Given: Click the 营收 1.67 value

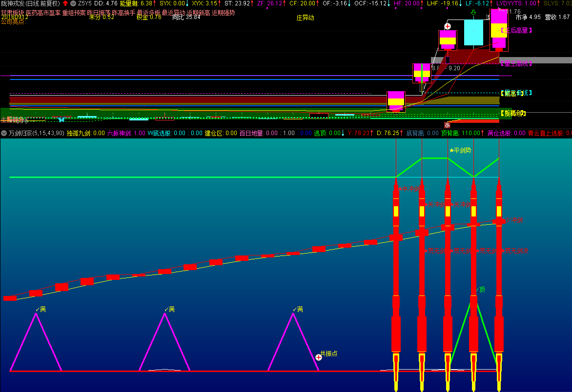Looking at the screenshot, I should pos(557,17).
